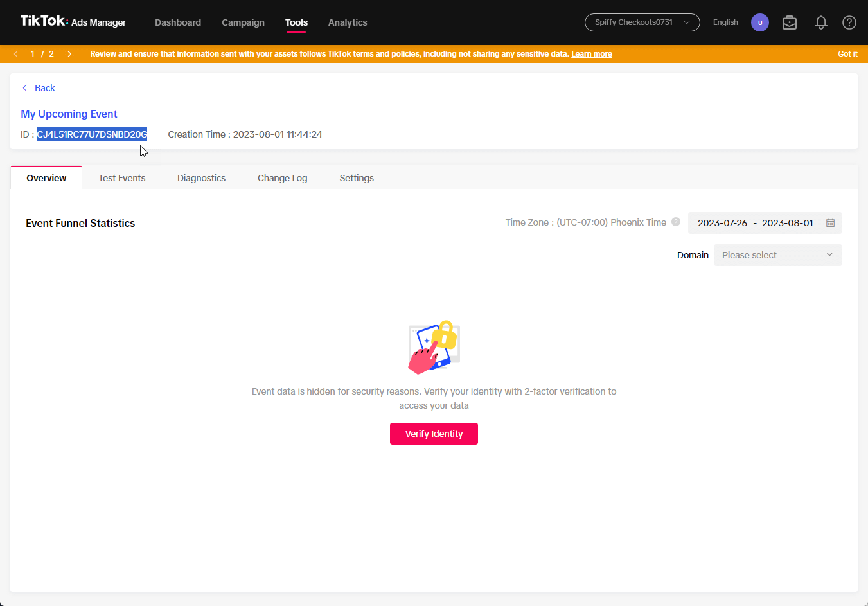The height and width of the screenshot is (606, 868).
Task: Click the My Upcoming Event title
Action: (x=69, y=114)
